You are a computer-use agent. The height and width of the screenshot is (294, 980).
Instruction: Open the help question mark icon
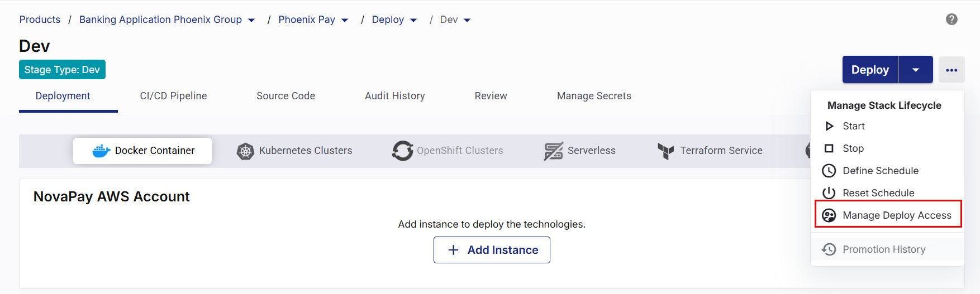click(x=952, y=20)
